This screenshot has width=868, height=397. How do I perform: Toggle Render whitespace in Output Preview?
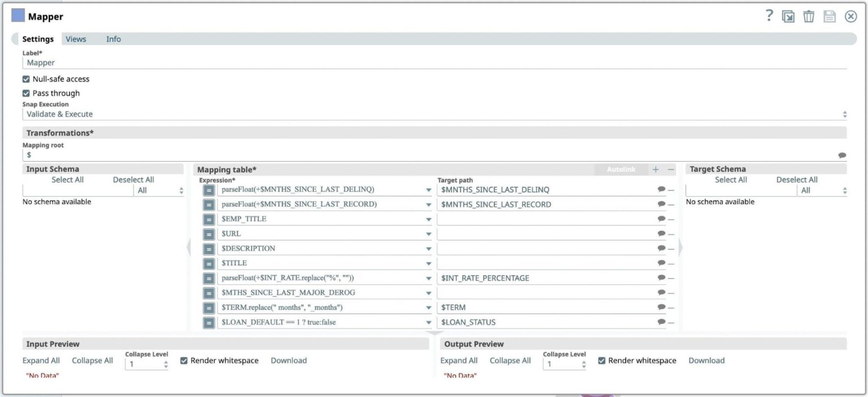tap(602, 360)
